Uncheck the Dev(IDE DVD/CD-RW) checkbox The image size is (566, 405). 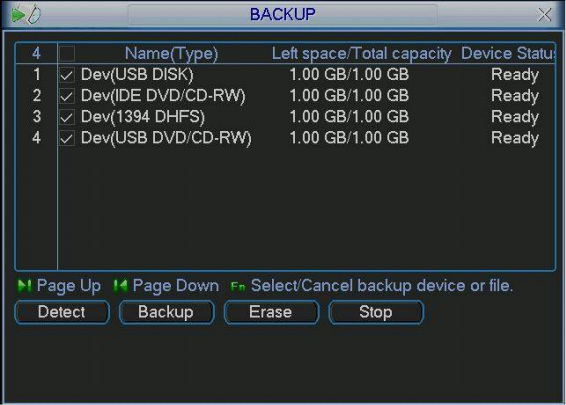(x=67, y=96)
